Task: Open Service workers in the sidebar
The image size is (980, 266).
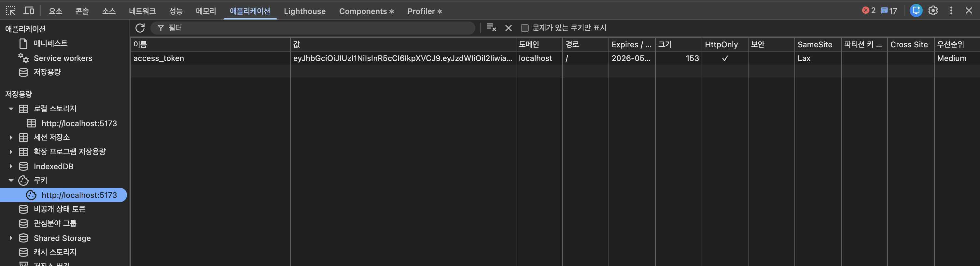Action: 63,58
